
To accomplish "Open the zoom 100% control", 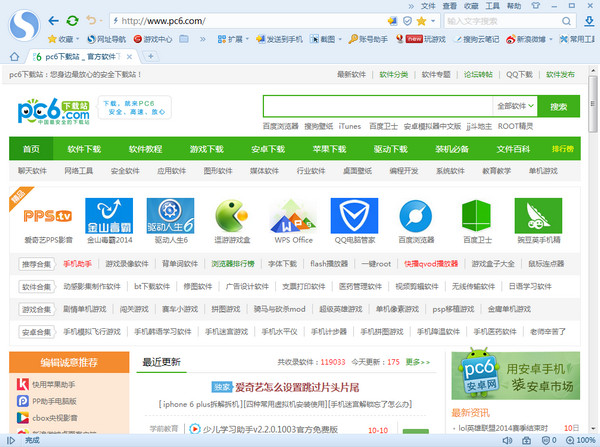I will (581, 440).
